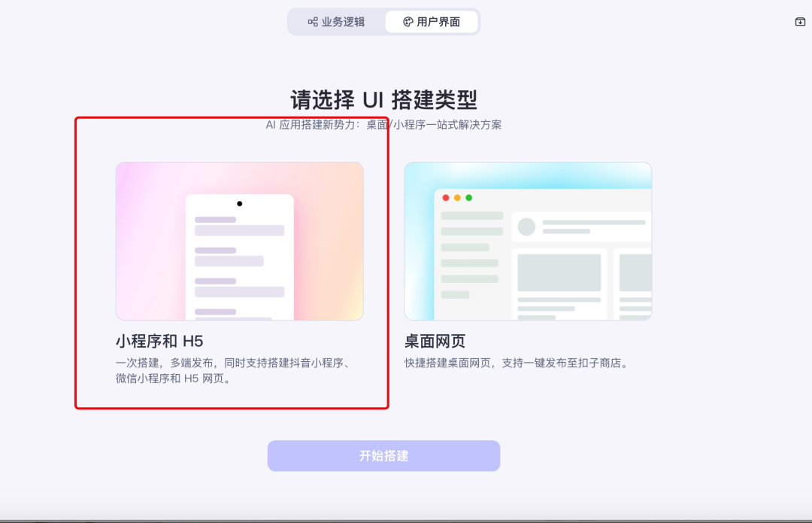Image resolution: width=812 pixels, height=523 pixels.
Task: Switch to the 业务逻辑 tab
Action: 337,22
